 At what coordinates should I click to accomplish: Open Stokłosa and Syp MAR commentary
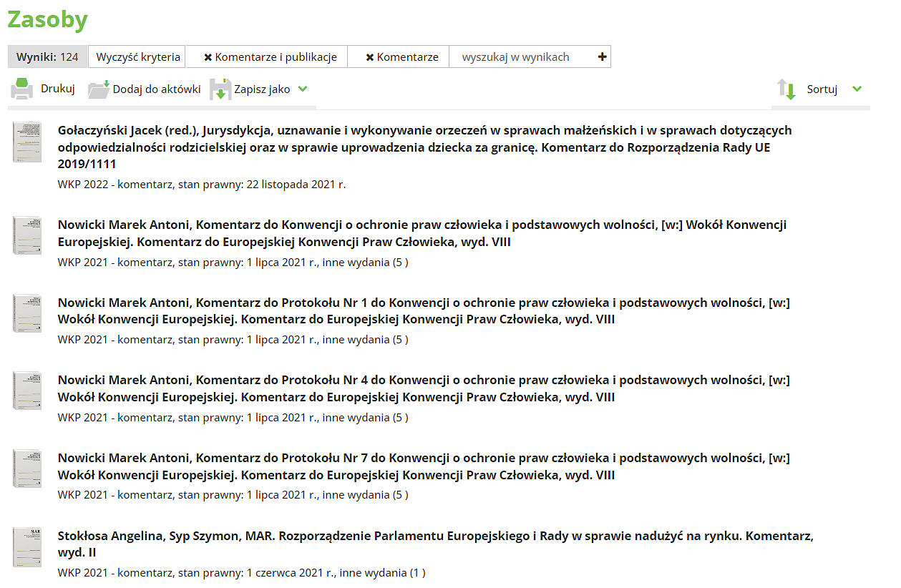435,544
